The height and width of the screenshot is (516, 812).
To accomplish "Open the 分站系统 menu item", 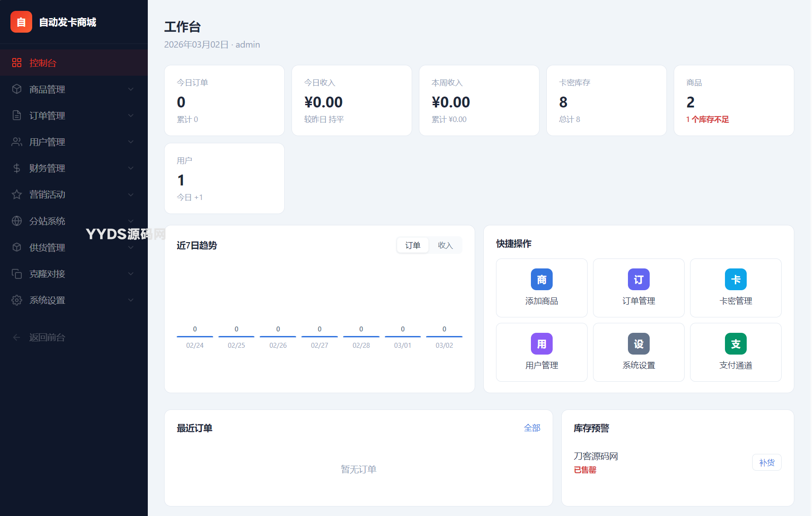I will (48, 221).
